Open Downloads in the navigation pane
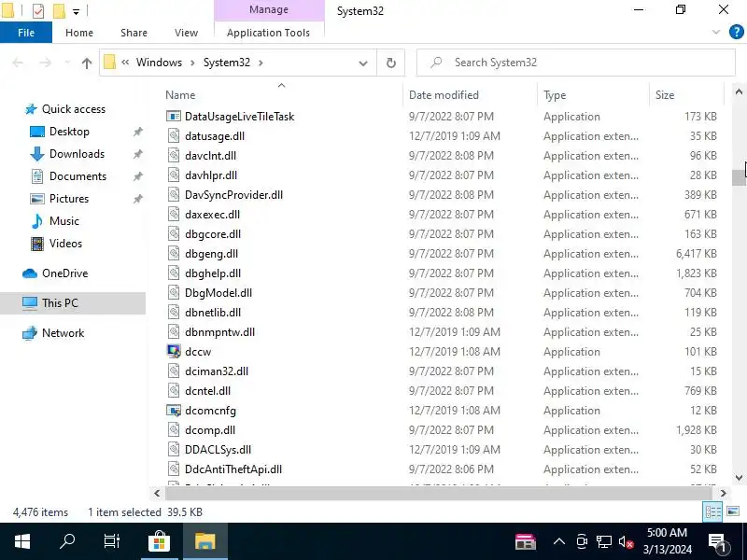The image size is (747, 560). coord(77,154)
